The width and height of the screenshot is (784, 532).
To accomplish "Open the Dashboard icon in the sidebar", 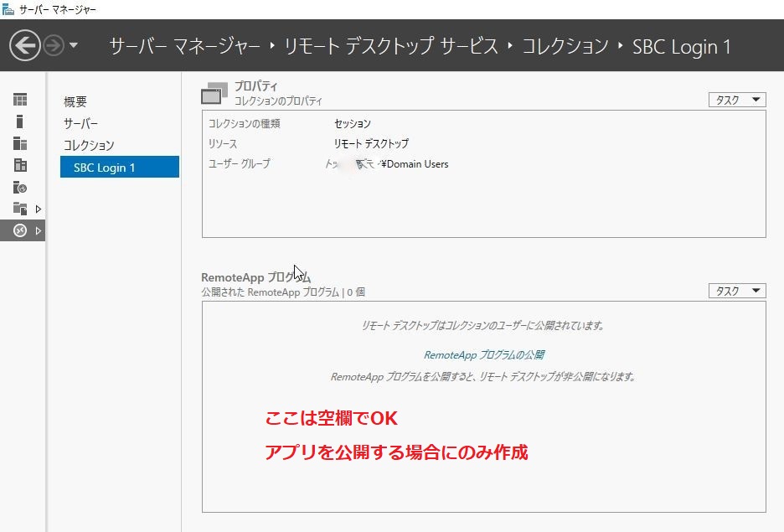I will 20,100.
